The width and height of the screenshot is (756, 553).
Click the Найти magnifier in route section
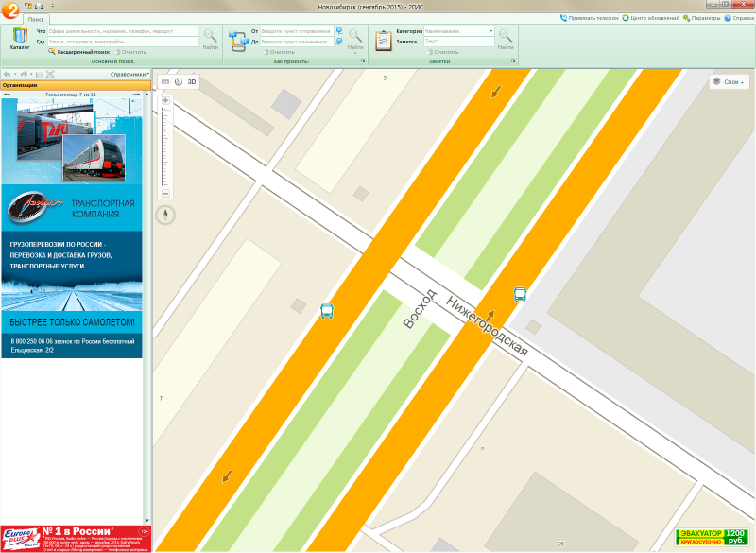point(355,39)
